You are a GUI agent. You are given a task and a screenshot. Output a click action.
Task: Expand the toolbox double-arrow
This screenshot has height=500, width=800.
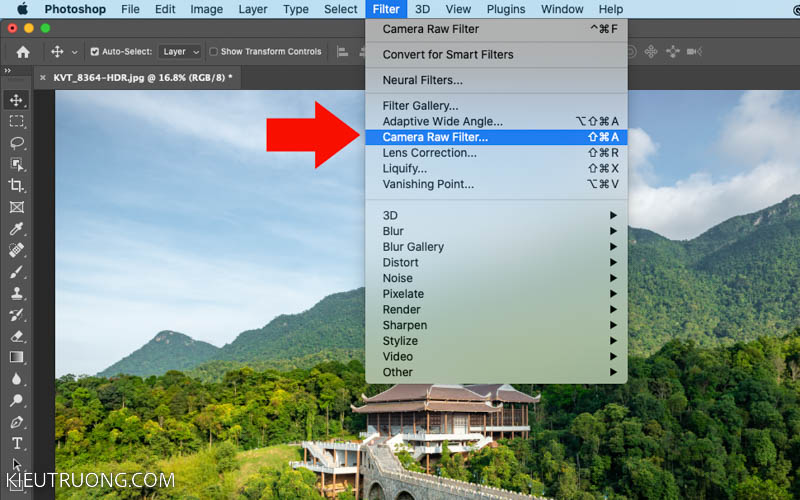point(7,71)
